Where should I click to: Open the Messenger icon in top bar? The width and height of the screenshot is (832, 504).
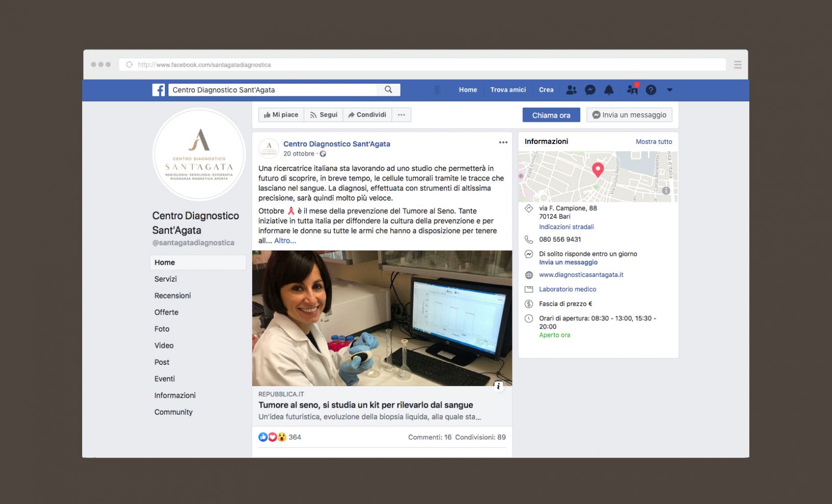coord(590,90)
